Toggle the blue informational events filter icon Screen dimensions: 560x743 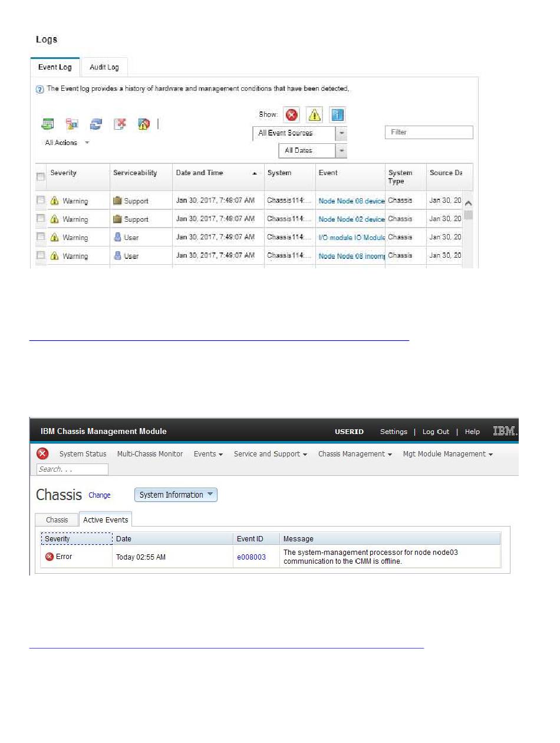point(337,114)
